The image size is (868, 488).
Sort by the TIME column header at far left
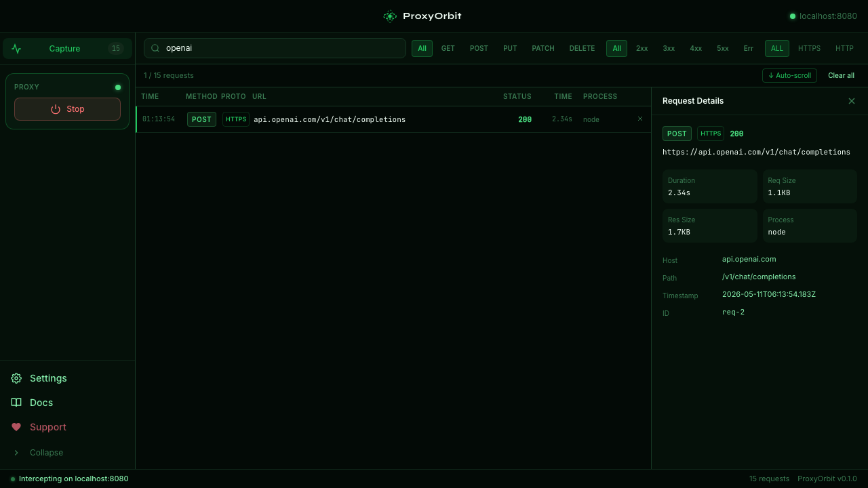point(150,97)
